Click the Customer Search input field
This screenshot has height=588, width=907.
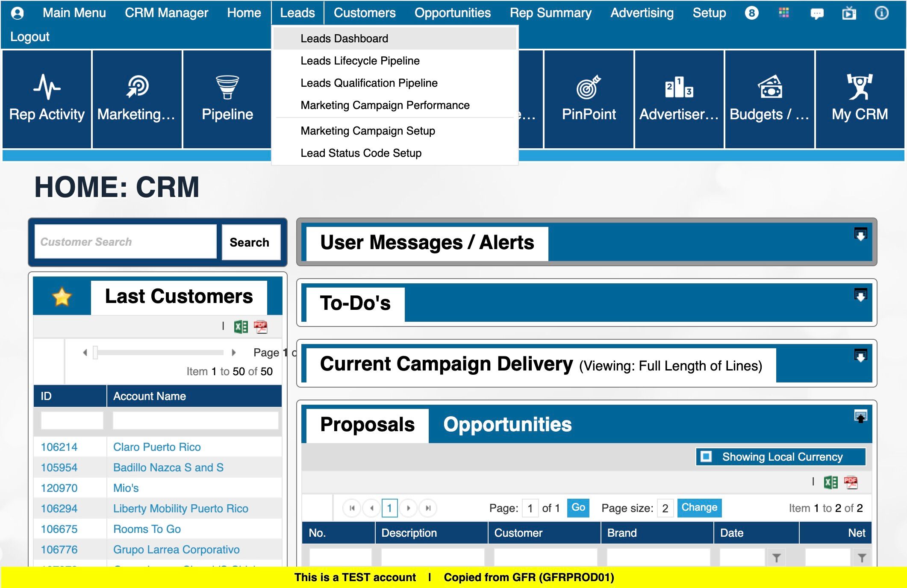click(x=126, y=242)
